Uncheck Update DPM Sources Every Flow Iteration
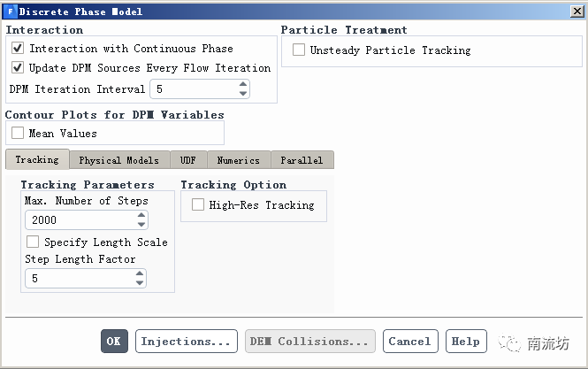The width and height of the screenshot is (588, 369). click(18, 67)
